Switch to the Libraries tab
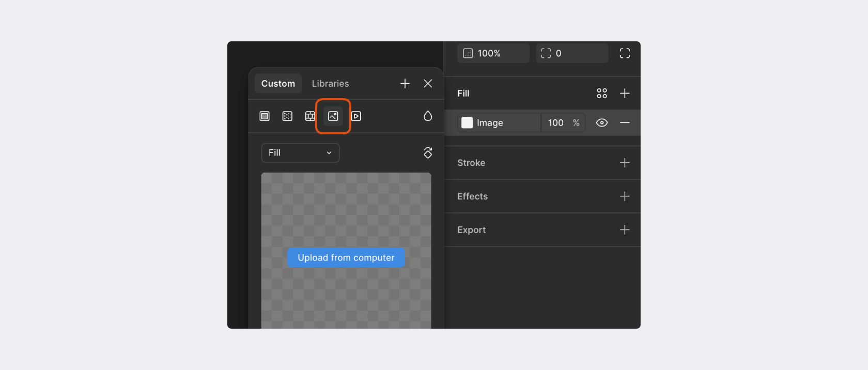This screenshot has height=370, width=868. point(330,84)
